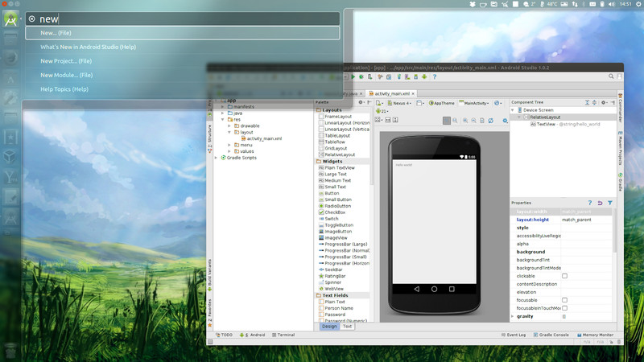Select New Project... (File) result
This screenshot has width=644, height=362.
183,61
